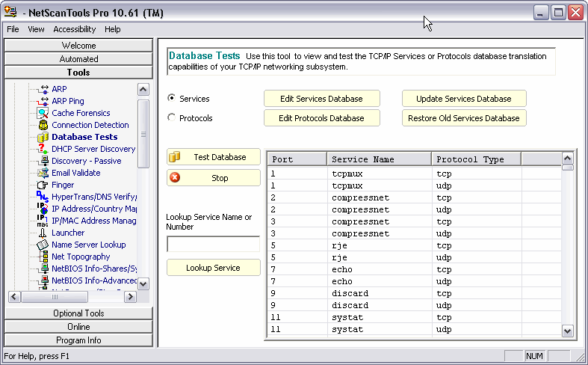Switch to the Automated panel tab
The width and height of the screenshot is (588, 365).
click(x=78, y=59)
